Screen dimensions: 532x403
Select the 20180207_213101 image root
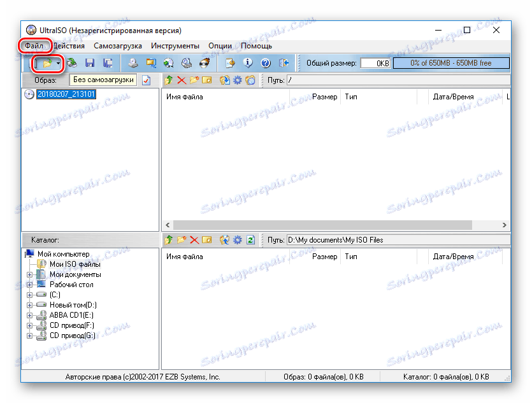[x=66, y=94]
